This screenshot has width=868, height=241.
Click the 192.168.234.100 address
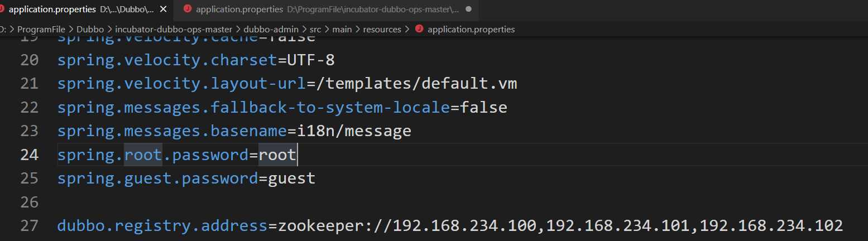click(465, 226)
